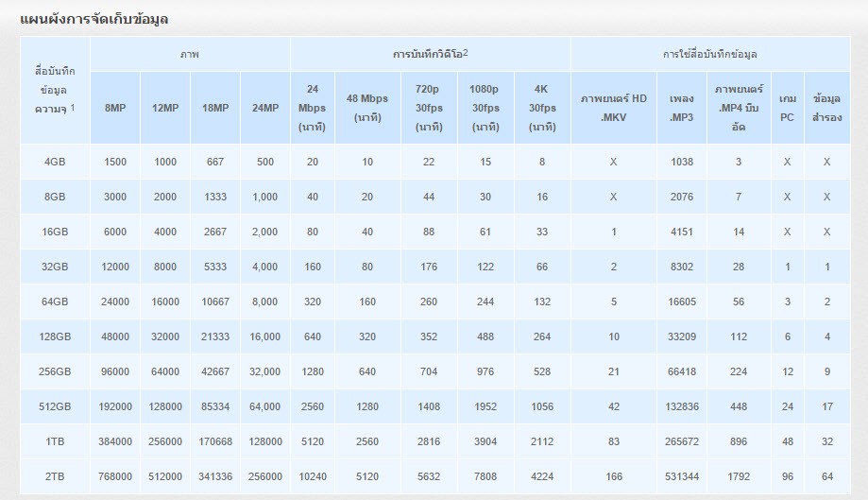Click the MP3 value 33209
Image resolution: width=868 pixels, height=500 pixels.
pos(682,336)
